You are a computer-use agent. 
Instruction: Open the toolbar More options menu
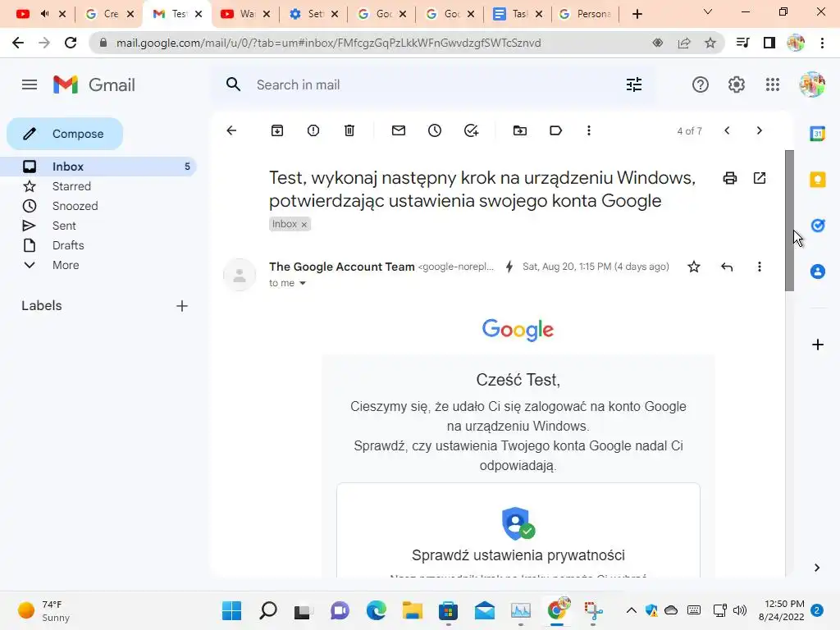[x=589, y=130]
